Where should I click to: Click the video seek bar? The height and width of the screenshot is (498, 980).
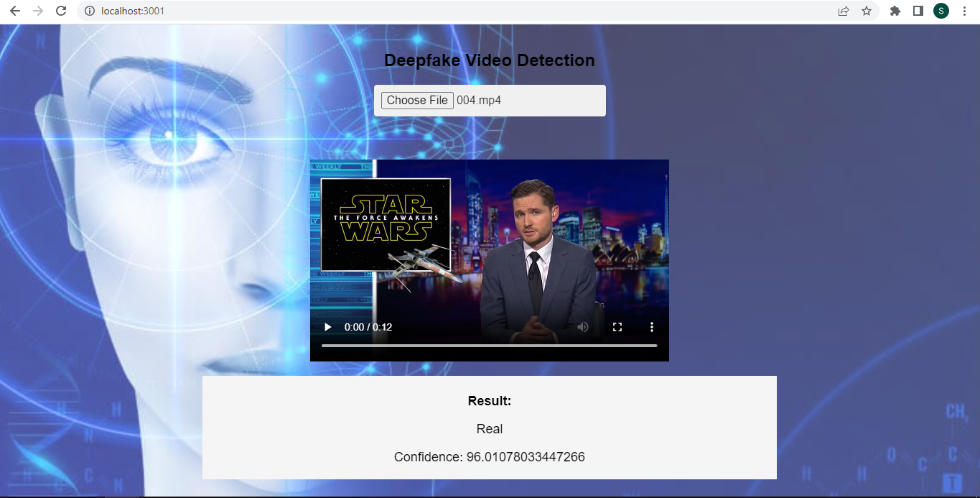489,346
